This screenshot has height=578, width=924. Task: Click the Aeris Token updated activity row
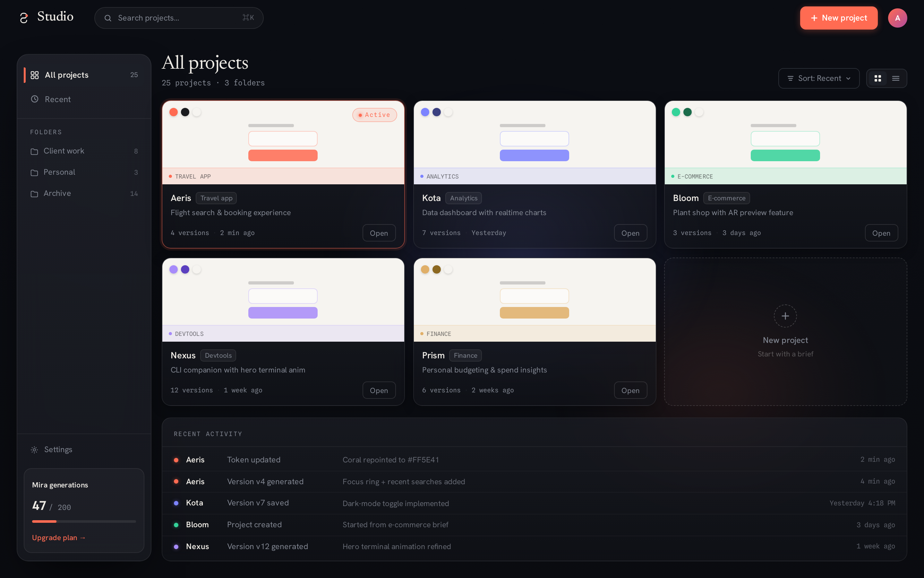coord(534,460)
